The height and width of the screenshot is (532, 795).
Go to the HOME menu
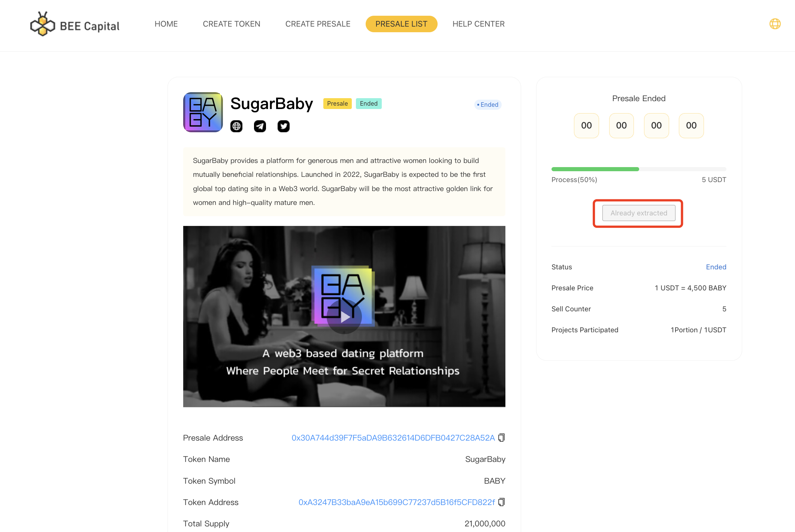pyautogui.click(x=166, y=24)
